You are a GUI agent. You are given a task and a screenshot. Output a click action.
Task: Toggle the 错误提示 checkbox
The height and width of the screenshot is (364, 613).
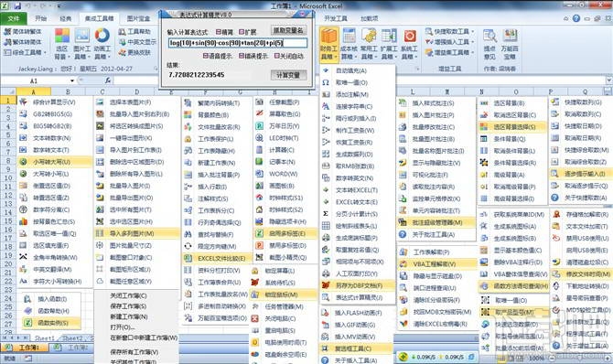tap(242, 56)
